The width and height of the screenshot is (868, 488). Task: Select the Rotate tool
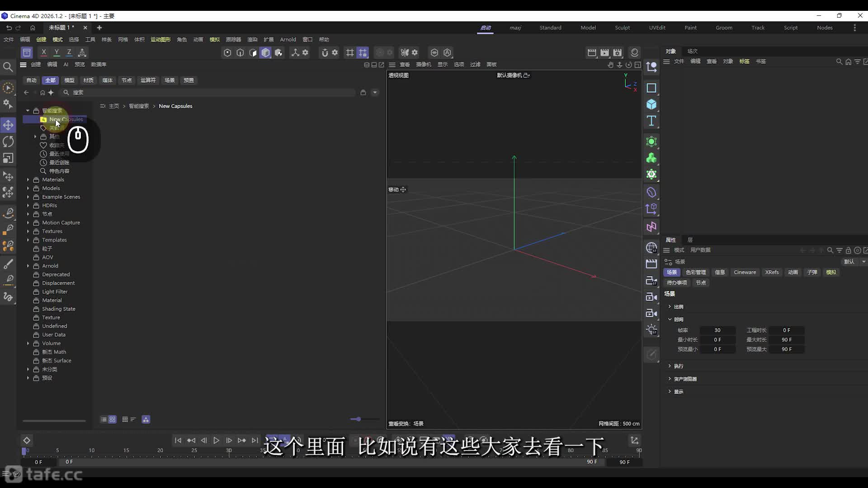[8, 141]
